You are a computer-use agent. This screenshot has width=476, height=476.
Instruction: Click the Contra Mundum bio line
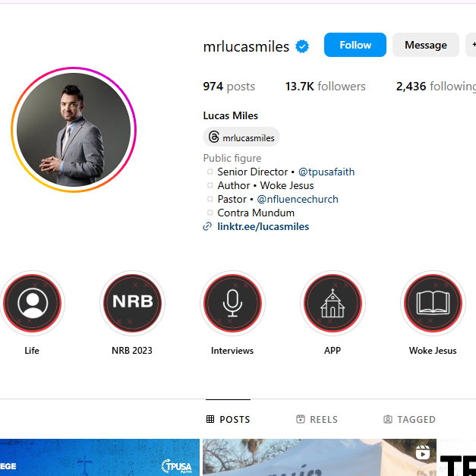coord(256,213)
